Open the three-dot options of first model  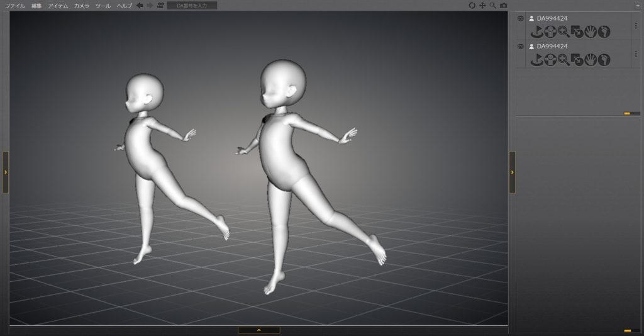tap(636, 26)
